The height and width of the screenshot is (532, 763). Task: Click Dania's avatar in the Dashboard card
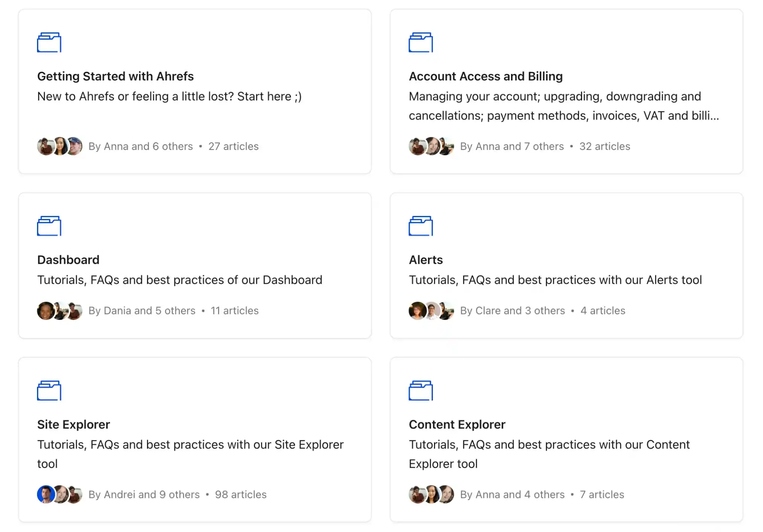(x=45, y=311)
